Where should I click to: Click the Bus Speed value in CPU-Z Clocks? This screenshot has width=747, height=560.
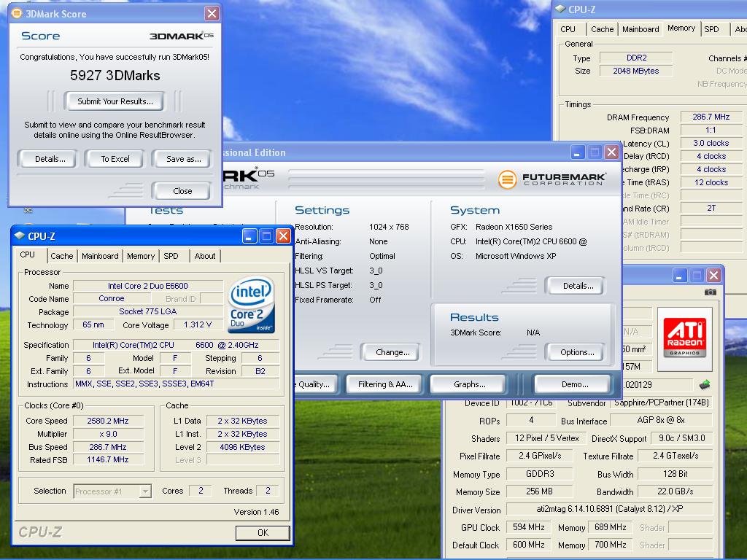click(x=108, y=447)
